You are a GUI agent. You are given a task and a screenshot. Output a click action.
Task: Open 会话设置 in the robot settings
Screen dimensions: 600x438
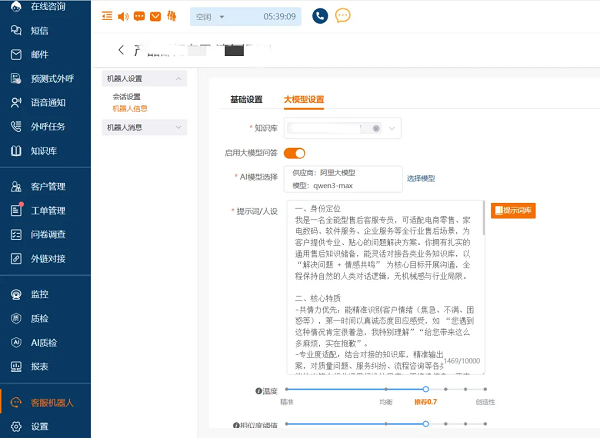126,96
